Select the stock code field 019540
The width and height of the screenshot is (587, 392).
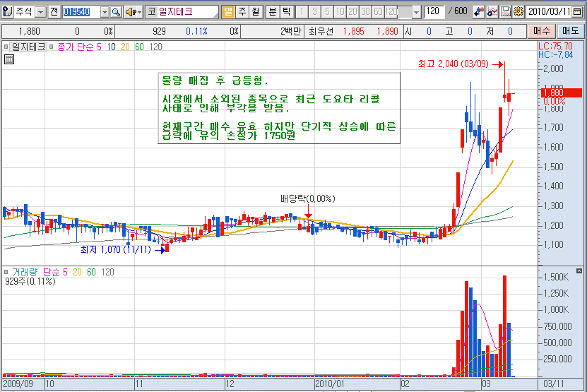pyautogui.click(x=81, y=12)
